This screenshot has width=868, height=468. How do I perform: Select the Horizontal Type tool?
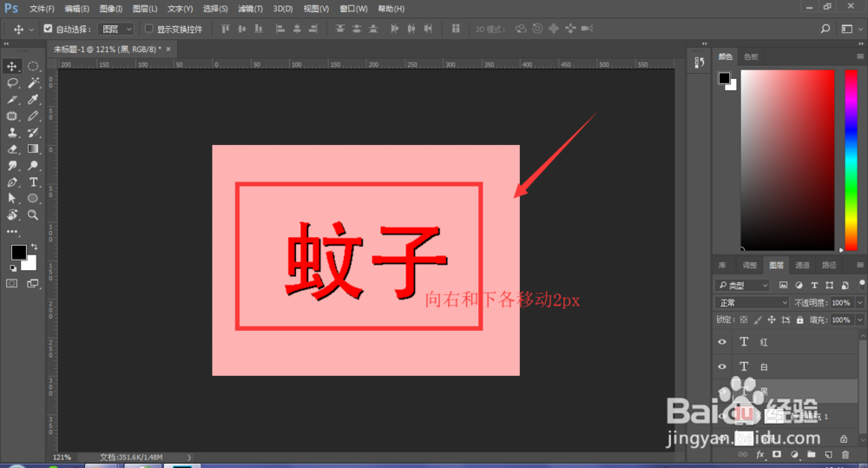click(x=33, y=182)
